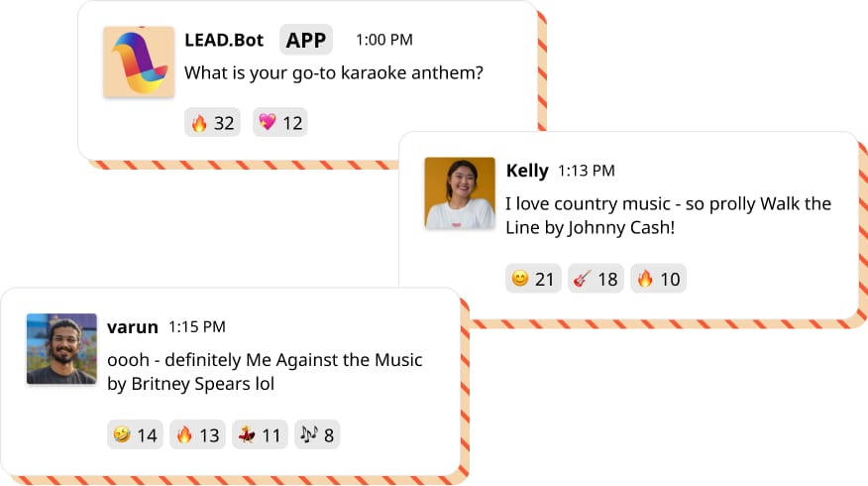Click varun's username
This screenshot has height=486, width=868.
(133, 326)
